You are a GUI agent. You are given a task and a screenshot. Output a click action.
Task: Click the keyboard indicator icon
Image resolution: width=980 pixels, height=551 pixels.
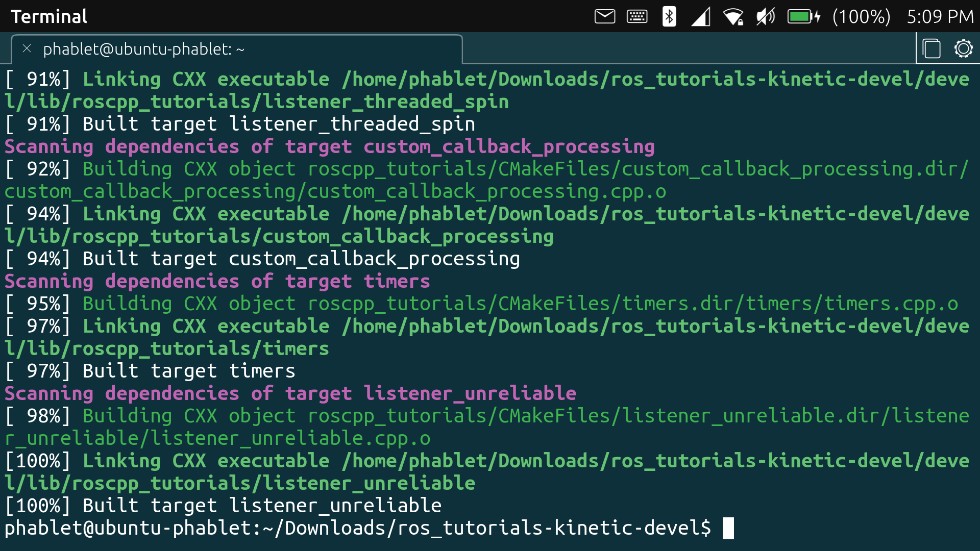(637, 16)
